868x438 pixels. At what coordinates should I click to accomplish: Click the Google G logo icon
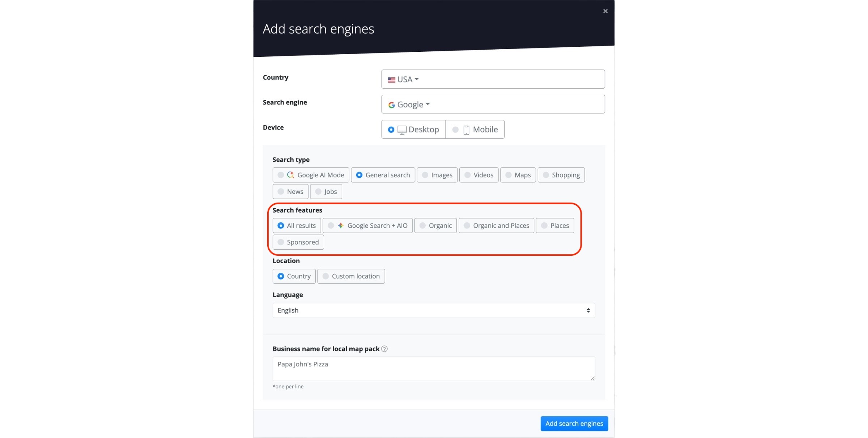(392, 105)
